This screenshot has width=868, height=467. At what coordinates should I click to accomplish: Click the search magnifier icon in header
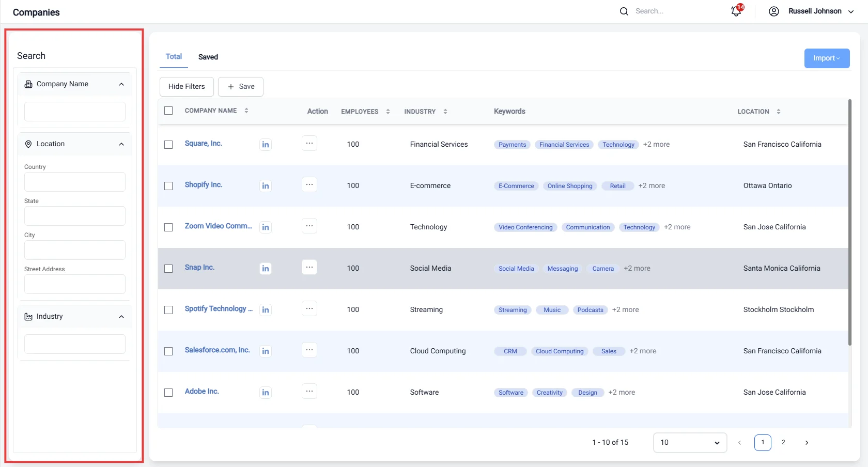point(624,11)
